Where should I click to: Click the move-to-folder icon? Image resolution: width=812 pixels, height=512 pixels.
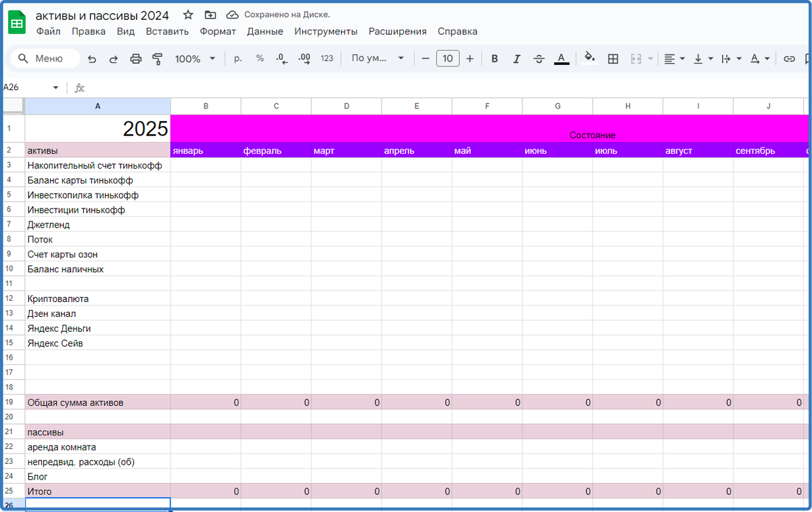coord(210,15)
